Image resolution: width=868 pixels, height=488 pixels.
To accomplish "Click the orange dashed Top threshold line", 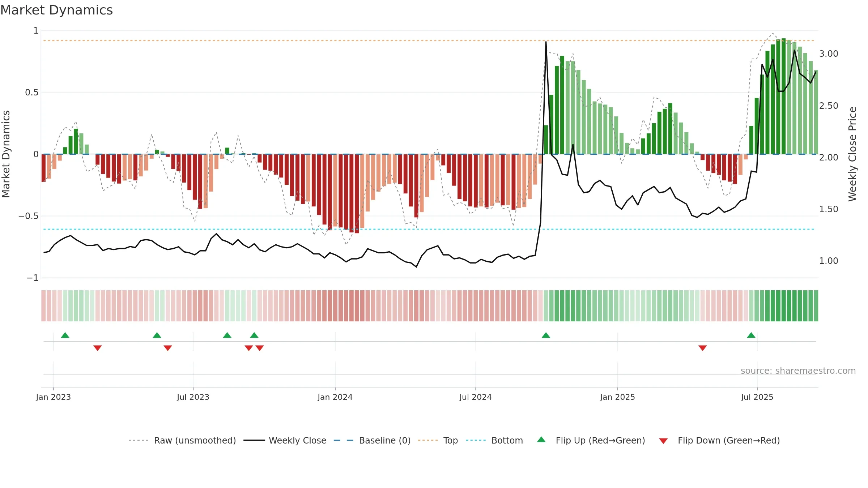I will click(429, 40).
